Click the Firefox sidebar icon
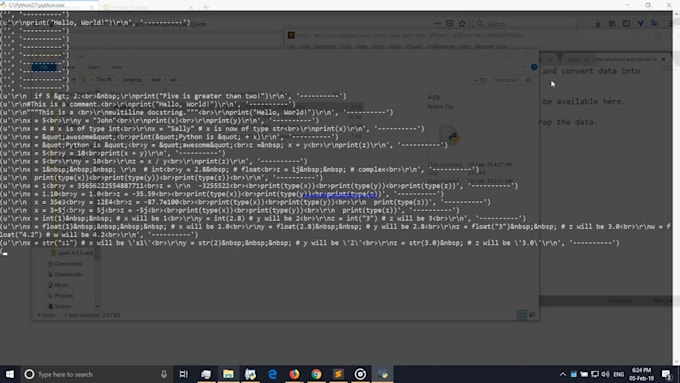The height and width of the screenshot is (383, 680). point(626,23)
